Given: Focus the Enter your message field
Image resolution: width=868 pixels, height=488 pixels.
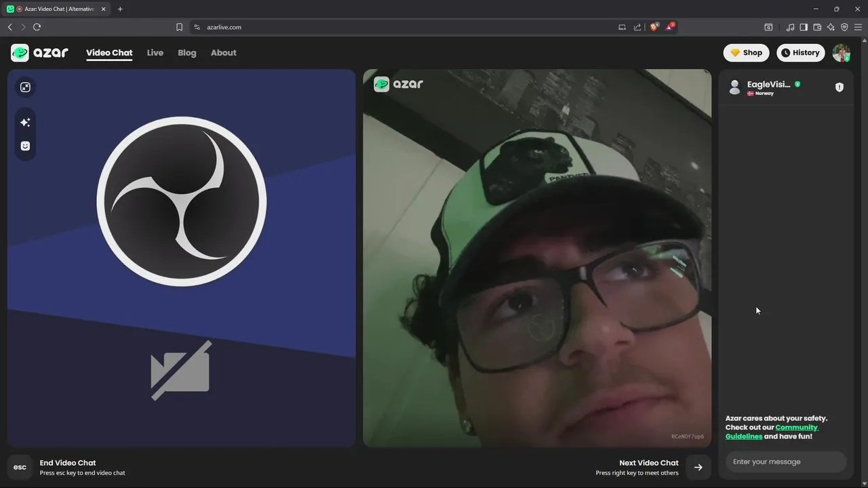Looking at the screenshot, I should tap(786, 462).
